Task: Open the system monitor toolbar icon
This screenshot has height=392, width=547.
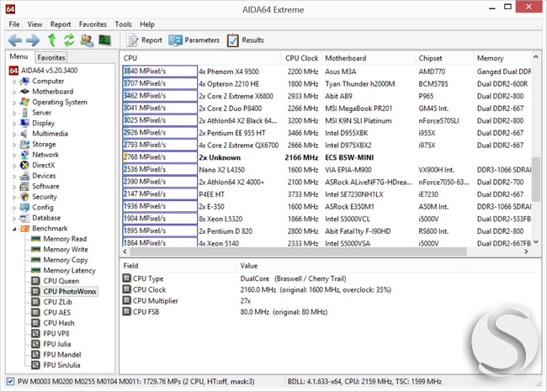Action: (104, 40)
